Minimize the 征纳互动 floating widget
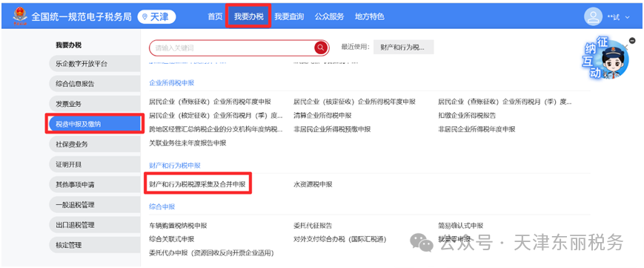 (632, 40)
